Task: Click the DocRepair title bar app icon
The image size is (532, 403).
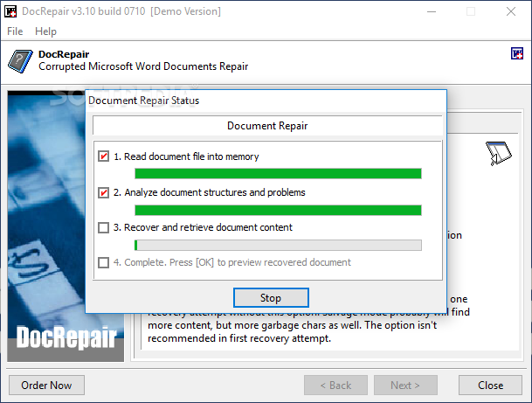Action: click(x=10, y=11)
